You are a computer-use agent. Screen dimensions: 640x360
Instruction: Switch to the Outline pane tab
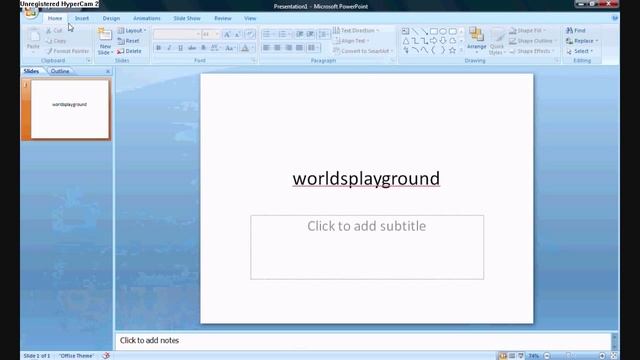(60, 71)
